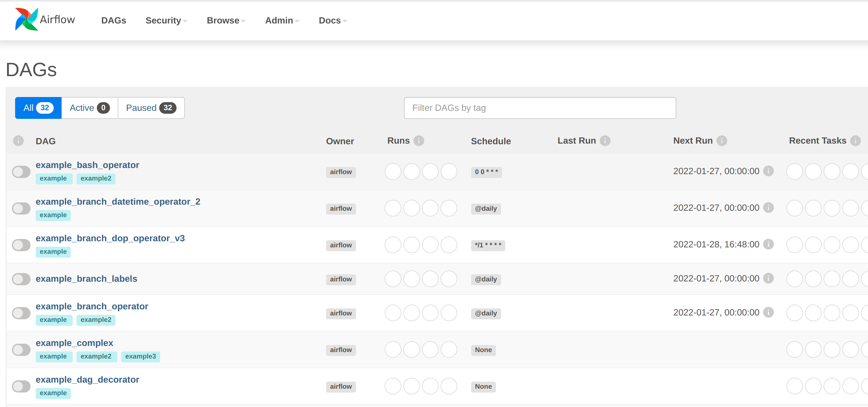Toggle the example_complex DAG on

pos(21,349)
